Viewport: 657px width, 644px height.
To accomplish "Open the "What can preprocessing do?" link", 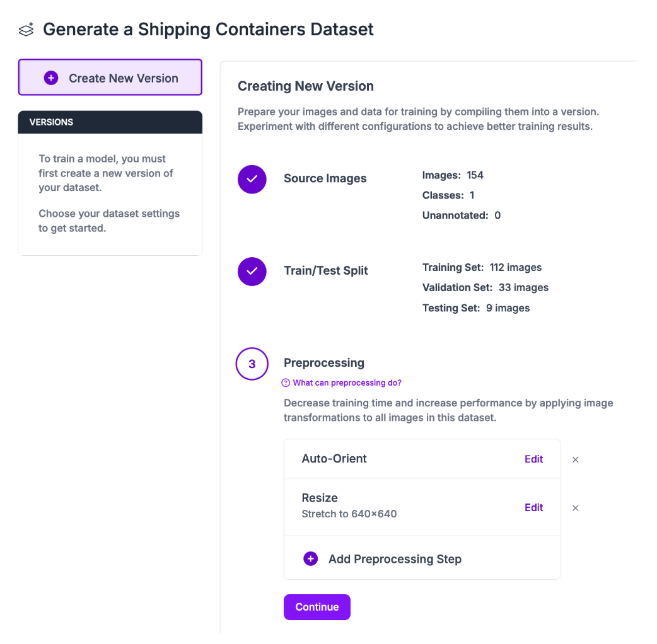I will click(x=347, y=382).
